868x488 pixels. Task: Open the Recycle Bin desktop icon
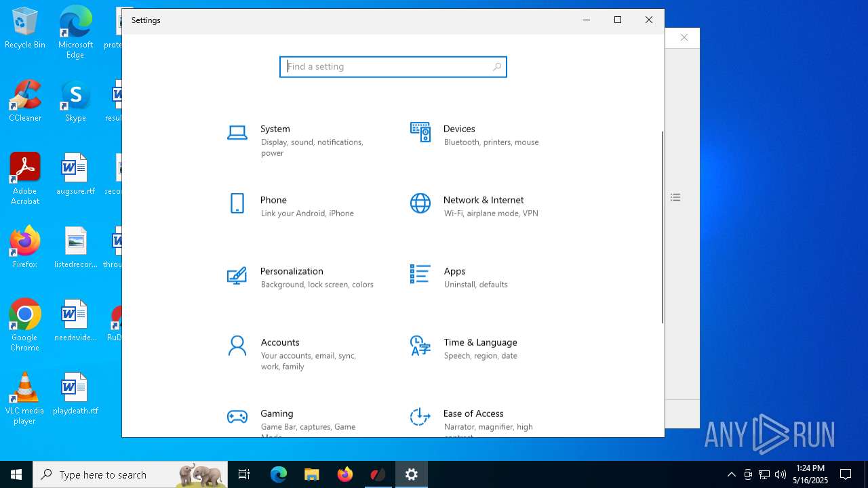[25, 28]
